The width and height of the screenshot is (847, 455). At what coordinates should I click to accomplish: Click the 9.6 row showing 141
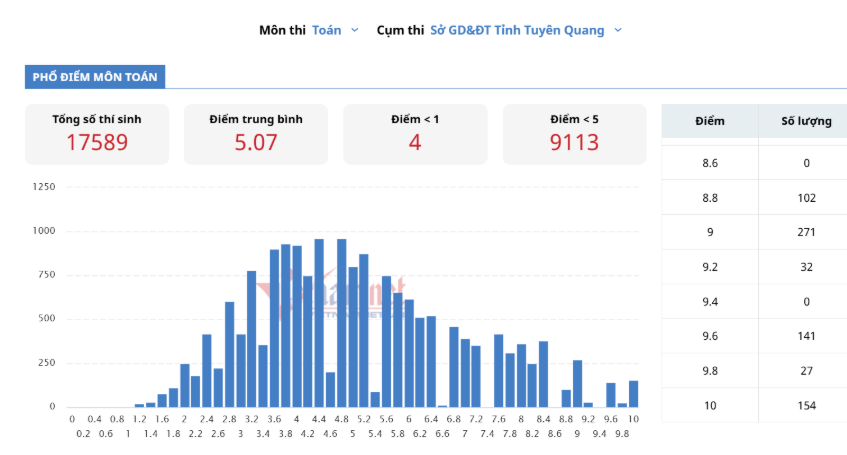[754, 336]
